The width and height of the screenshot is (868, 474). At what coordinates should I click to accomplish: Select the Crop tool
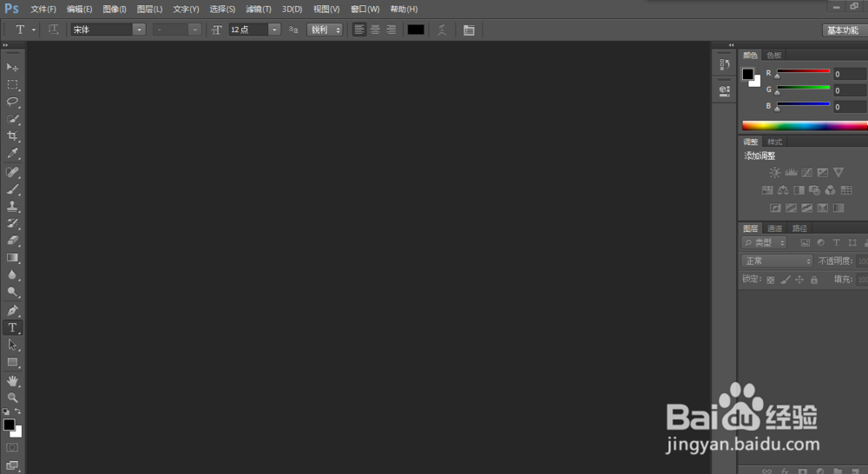[x=12, y=136]
